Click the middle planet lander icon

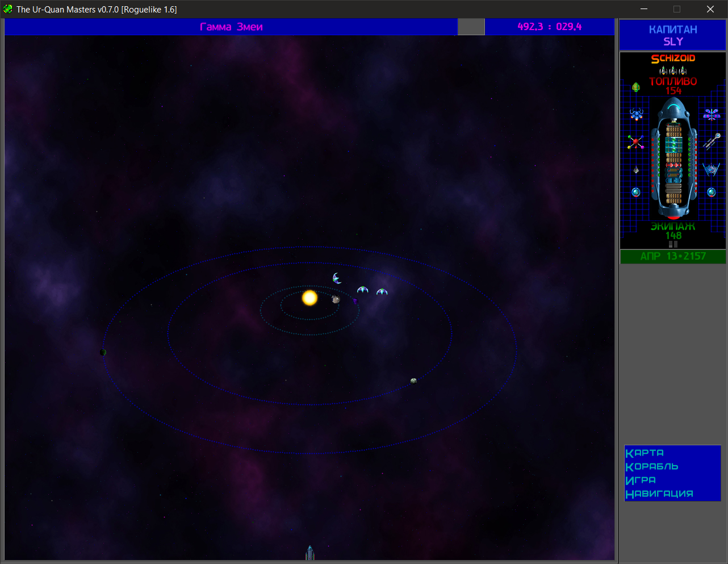(x=673, y=70)
